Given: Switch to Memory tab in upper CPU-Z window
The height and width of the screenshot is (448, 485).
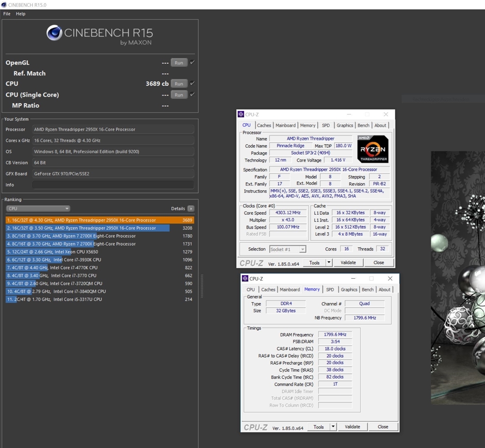Looking at the screenshot, I should tap(308, 125).
